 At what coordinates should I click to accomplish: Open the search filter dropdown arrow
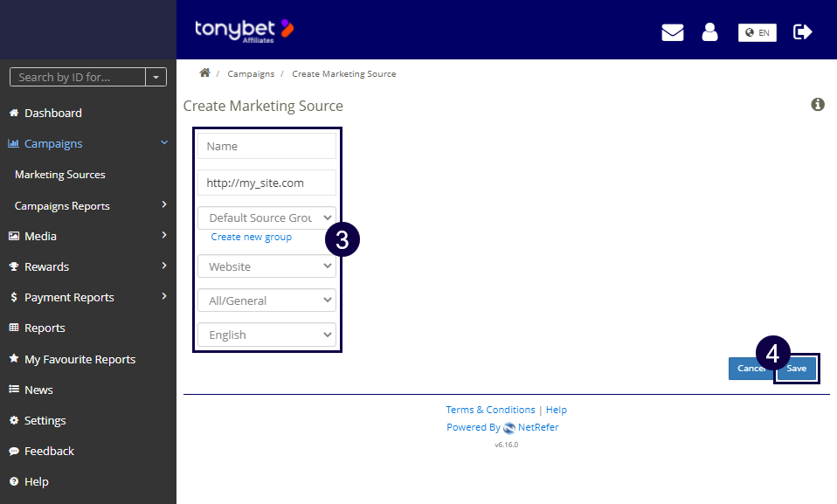[x=155, y=77]
